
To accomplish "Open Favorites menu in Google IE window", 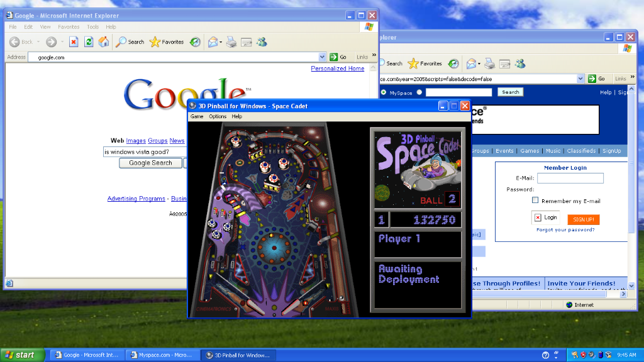I will click(x=69, y=27).
